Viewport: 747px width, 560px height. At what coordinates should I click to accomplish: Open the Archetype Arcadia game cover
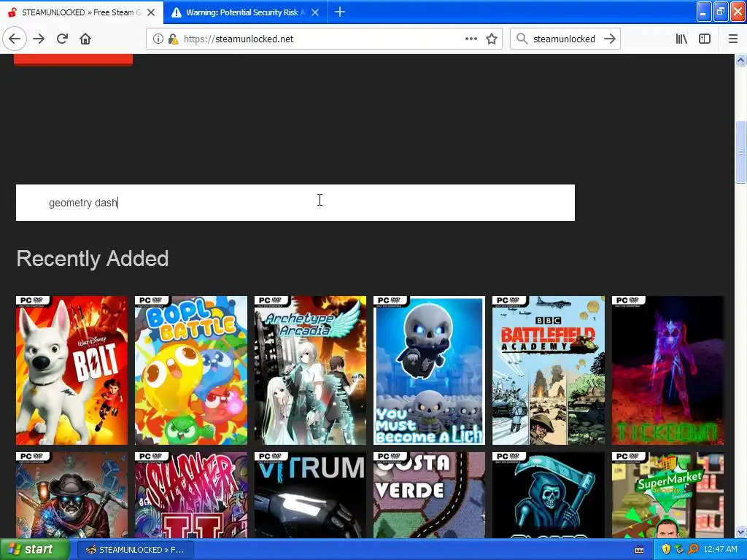[x=310, y=370]
